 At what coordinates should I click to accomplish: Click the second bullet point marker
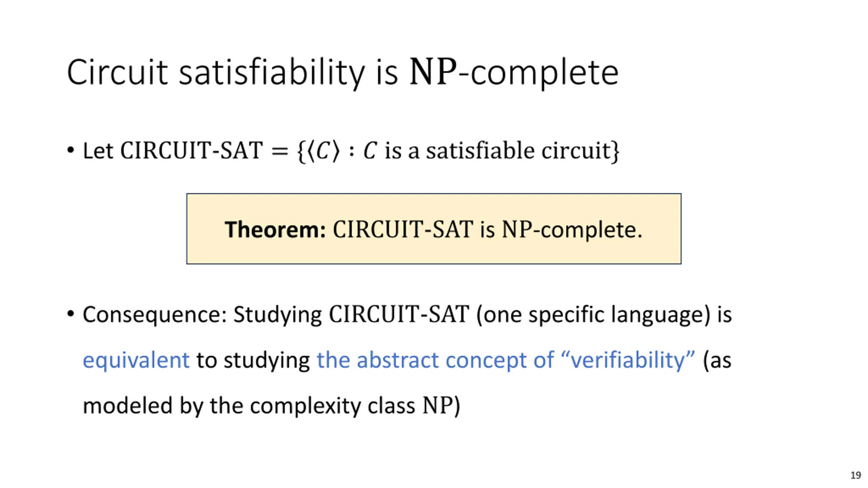click(71, 314)
